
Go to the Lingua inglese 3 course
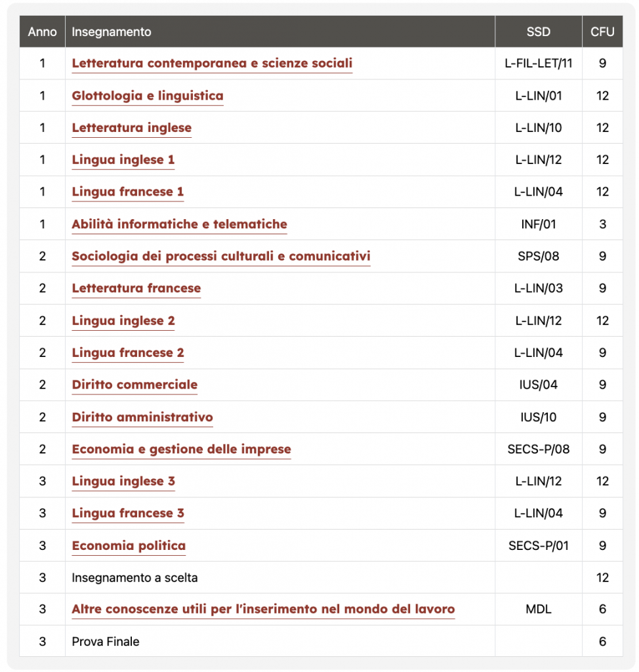click(123, 482)
